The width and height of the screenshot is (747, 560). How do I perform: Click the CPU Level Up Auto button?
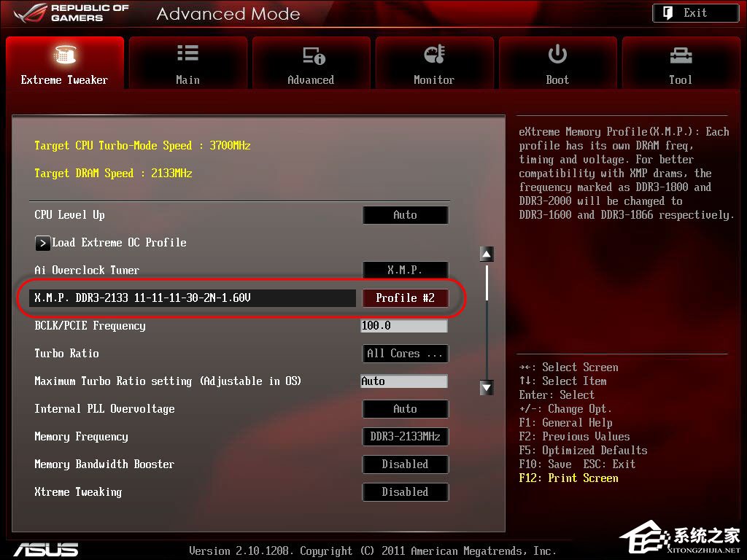(405, 215)
